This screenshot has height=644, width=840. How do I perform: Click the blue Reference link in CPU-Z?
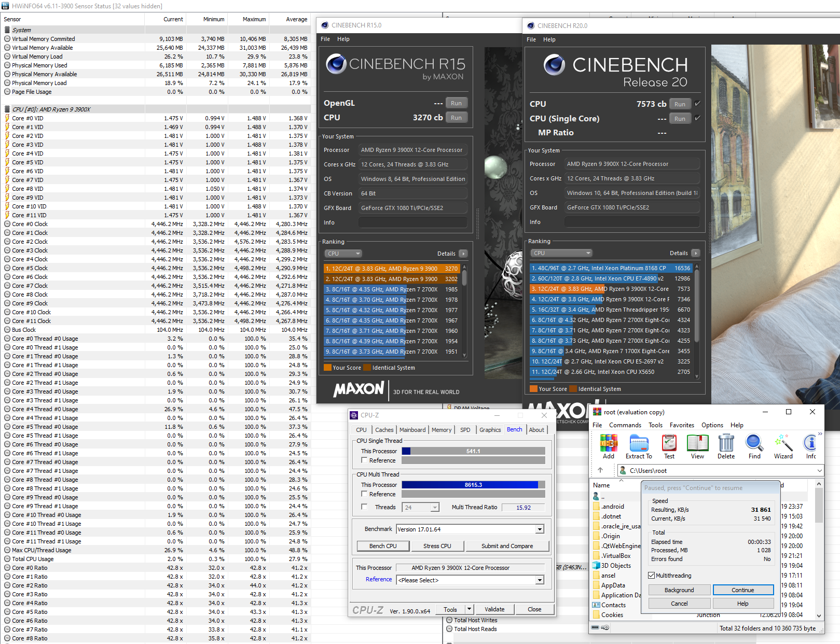(379, 579)
